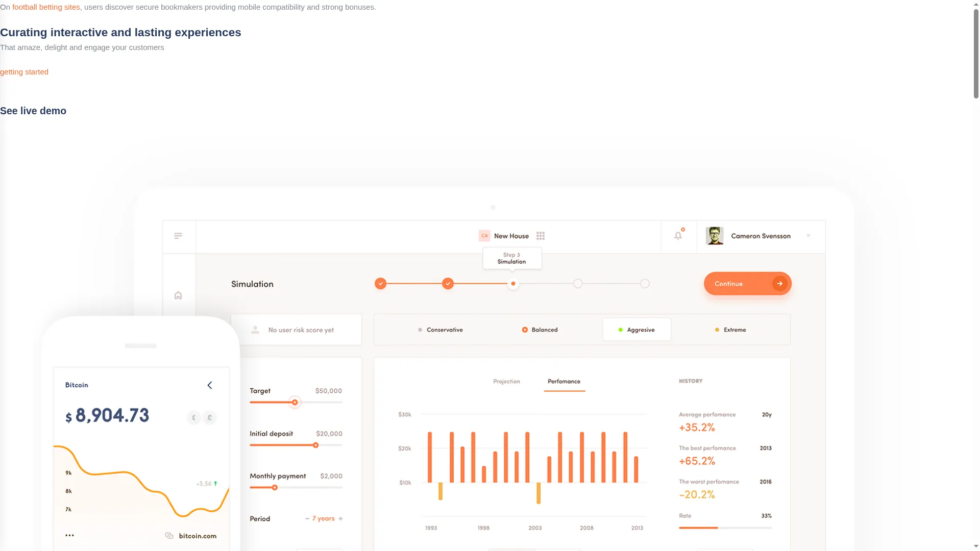Click the Bitcoin title on phone
The image size is (980, 551).
[77, 385]
